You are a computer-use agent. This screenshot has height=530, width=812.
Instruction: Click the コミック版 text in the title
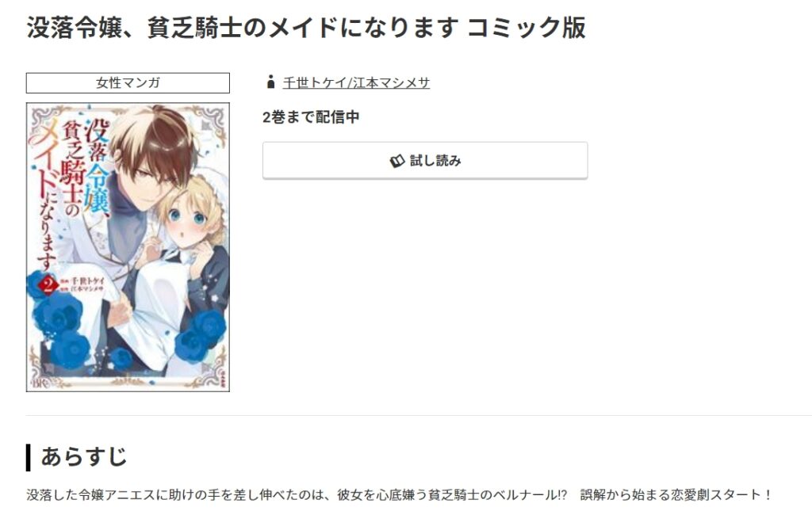click(x=527, y=28)
